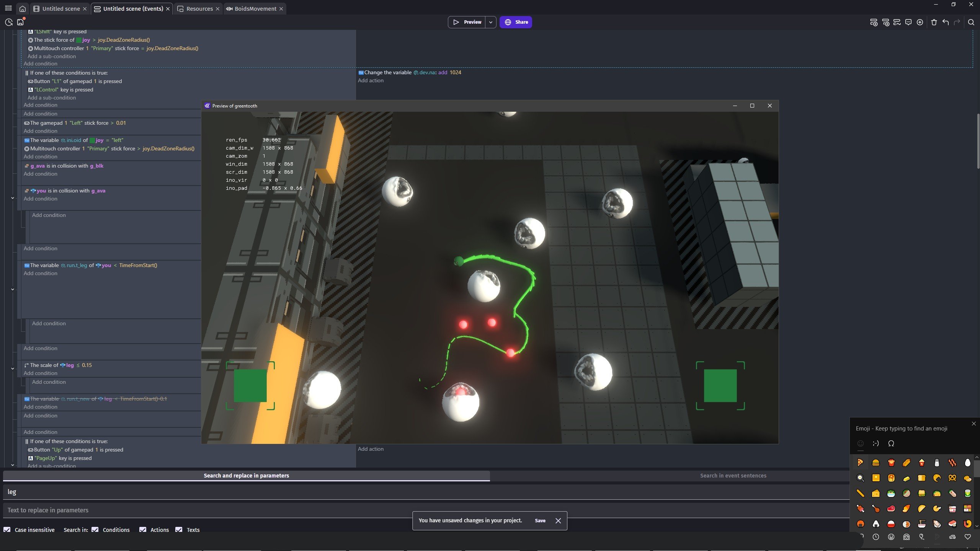This screenshot has width=980, height=551.
Task: Delete the selected events with the trash icon
Action: click(934, 22)
